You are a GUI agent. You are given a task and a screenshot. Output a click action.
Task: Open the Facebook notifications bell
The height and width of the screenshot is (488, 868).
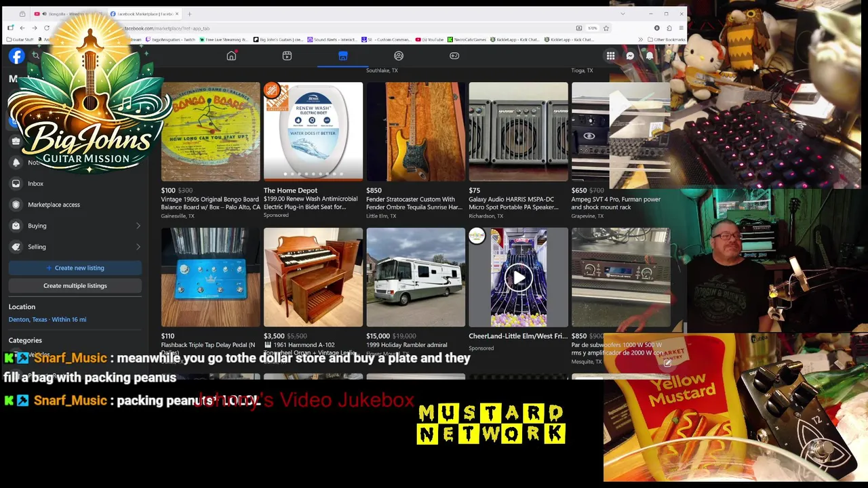[x=649, y=56]
